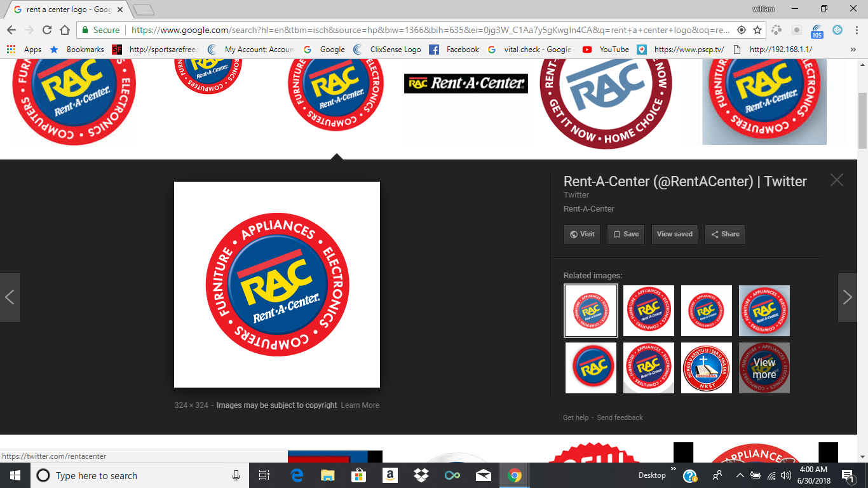The height and width of the screenshot is (488, 868).
Task: Open the pscp.tv Periscope bookmark
Action: (680, 49)
